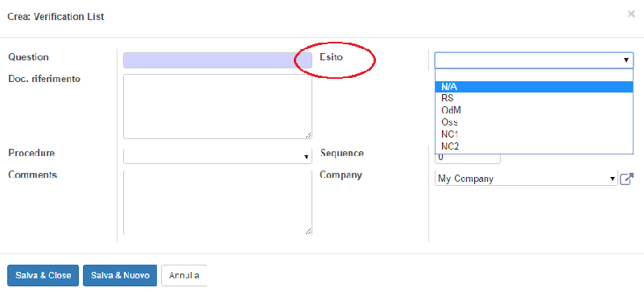Click into the Comments text area

coord(217,202)
